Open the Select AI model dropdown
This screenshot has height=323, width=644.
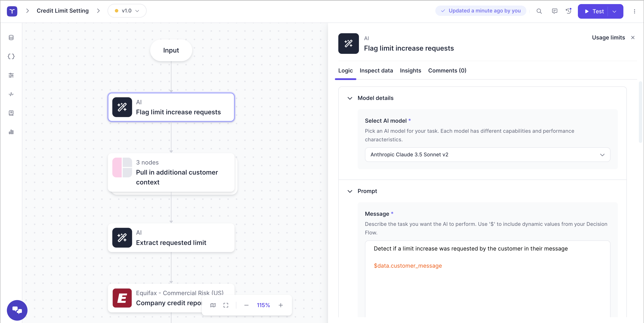(x=487, y=155)
